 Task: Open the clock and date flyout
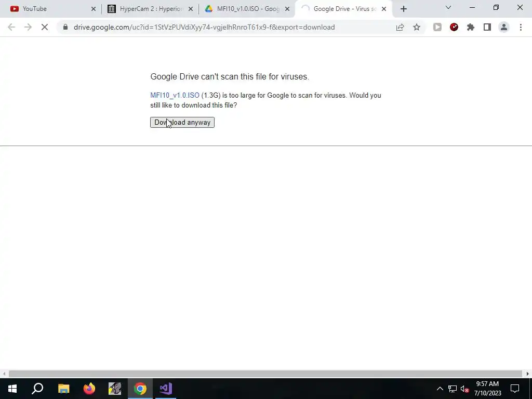tap(487, 389)
